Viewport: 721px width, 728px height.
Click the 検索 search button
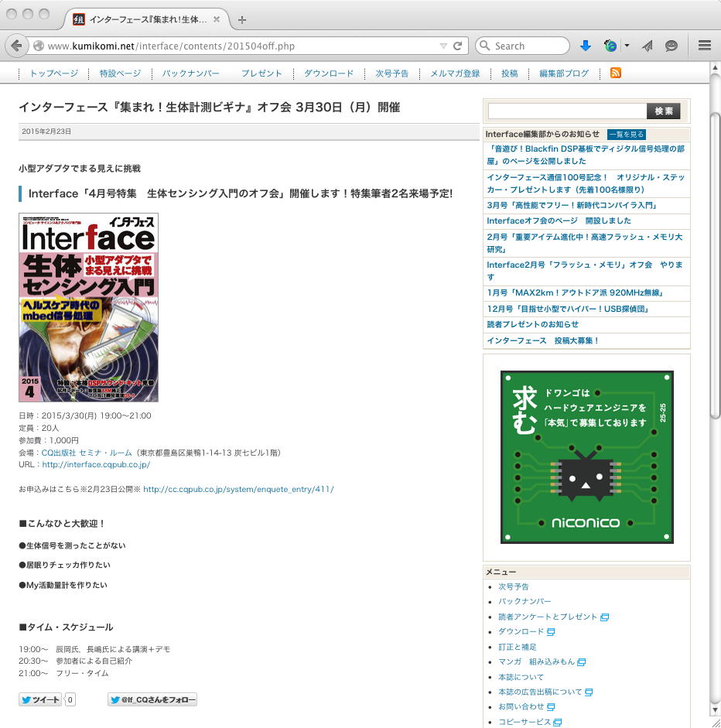pyautogui.click(x=664, y=111)
